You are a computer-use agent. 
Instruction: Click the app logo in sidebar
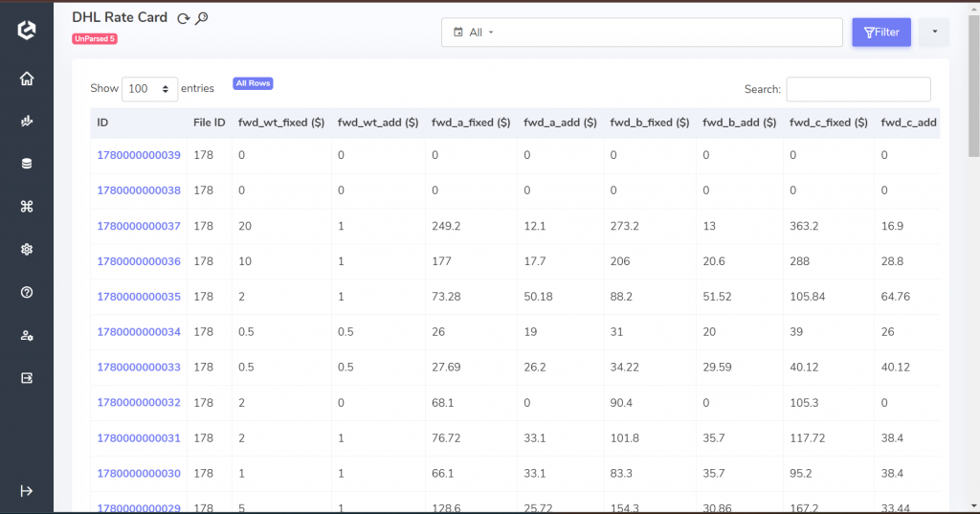pyautogui.click(x=26, y=30)
